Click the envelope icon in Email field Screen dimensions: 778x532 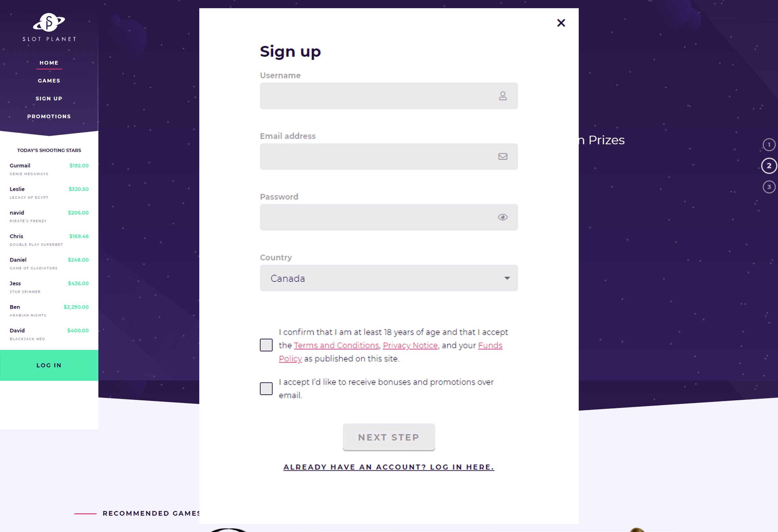coord(503,157)
